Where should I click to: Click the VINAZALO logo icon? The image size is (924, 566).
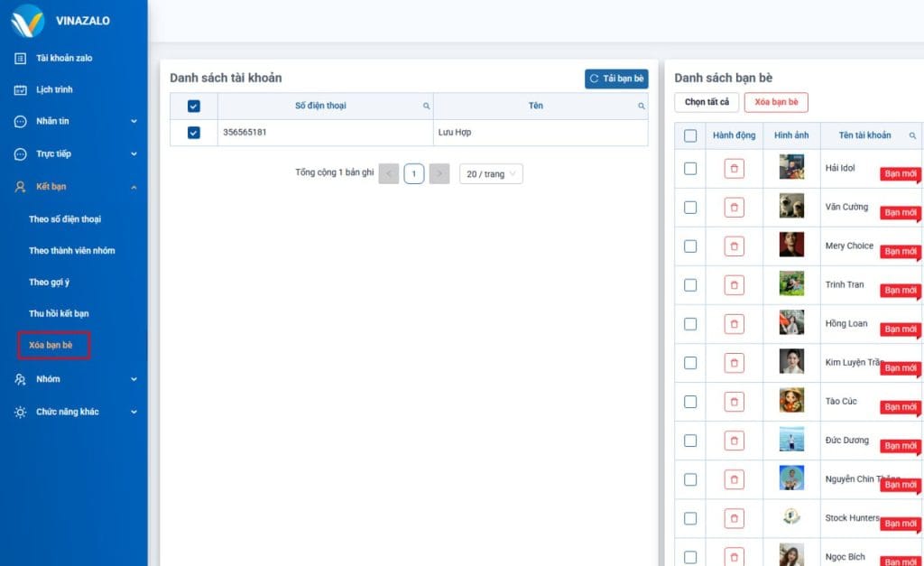coord(27,21)
